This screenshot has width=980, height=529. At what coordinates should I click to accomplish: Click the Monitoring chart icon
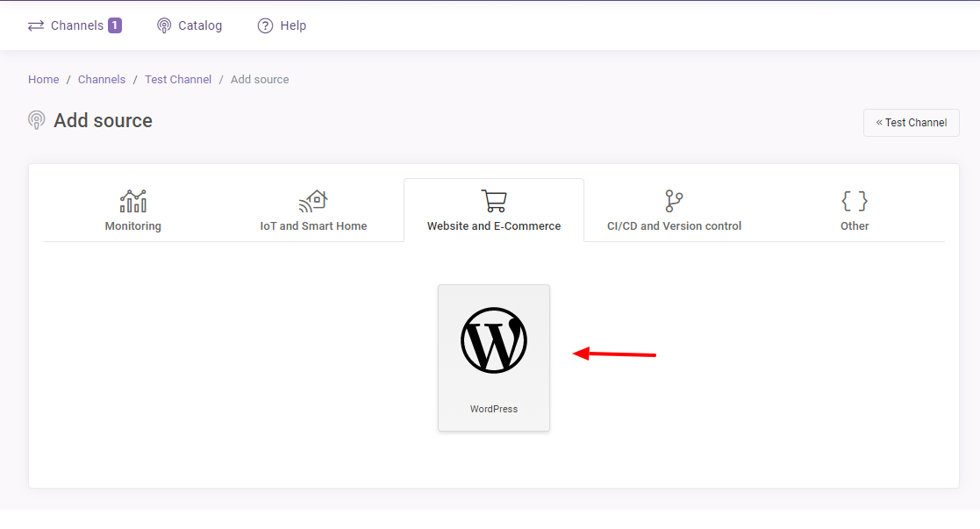pyautogui.click(x=133, y=202)
